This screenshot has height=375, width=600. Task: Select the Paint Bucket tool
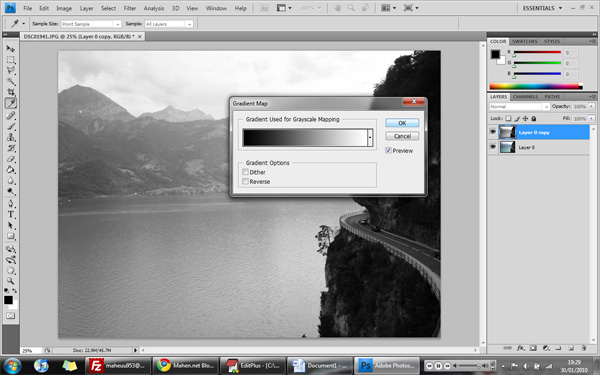pyautogui.click(x=10, y=170)
